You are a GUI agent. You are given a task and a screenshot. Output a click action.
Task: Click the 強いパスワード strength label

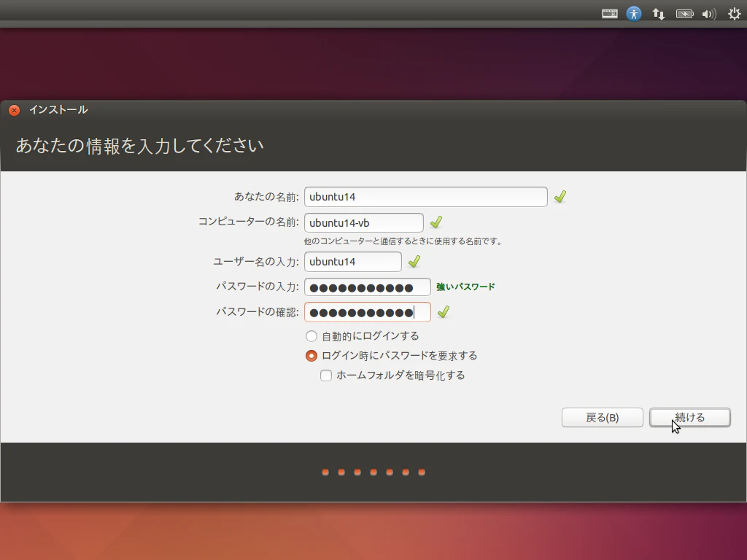[465, 287]
